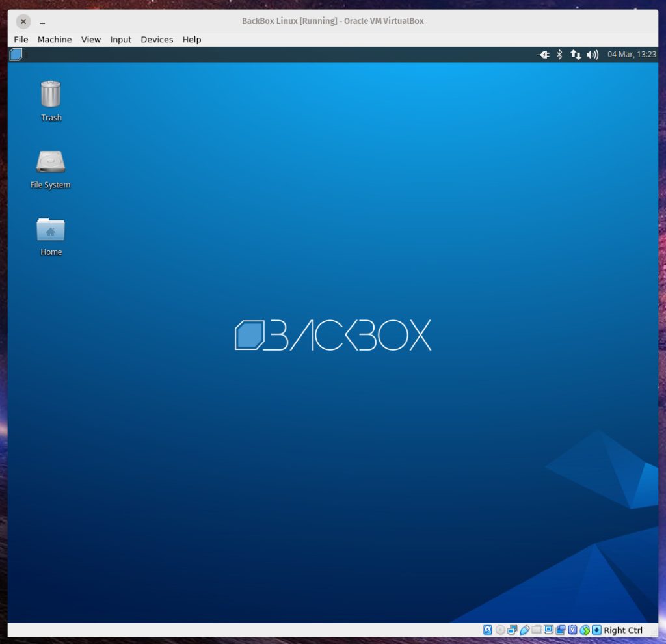Click the virtualization 'V' processor indicator
Image resolution: width=666 pixels, height=644 pixels.
tap(572, 630)
